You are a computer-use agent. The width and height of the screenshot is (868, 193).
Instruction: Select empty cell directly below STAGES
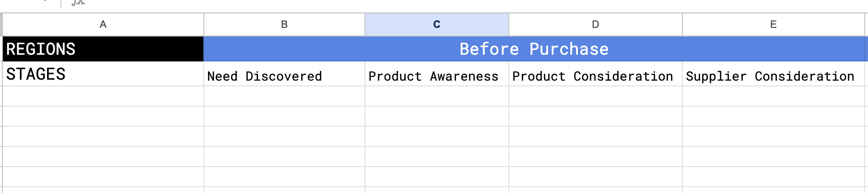[103, 96]
